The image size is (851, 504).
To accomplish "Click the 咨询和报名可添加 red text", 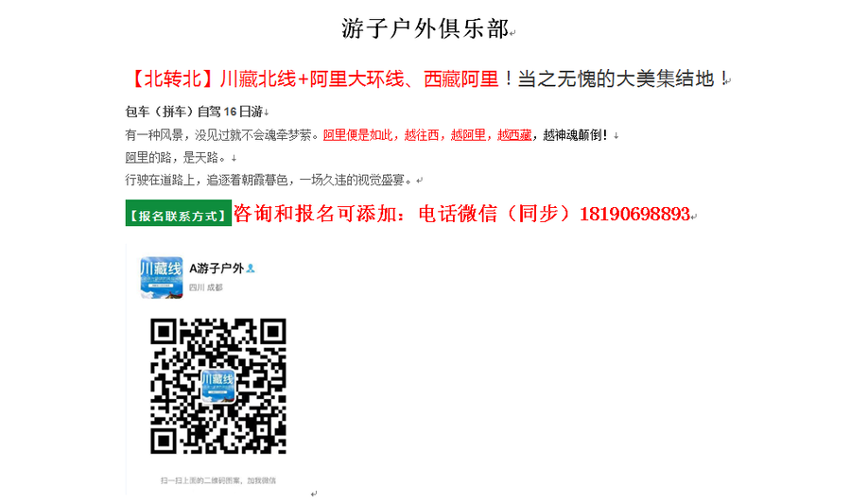I will coord(315,215).
